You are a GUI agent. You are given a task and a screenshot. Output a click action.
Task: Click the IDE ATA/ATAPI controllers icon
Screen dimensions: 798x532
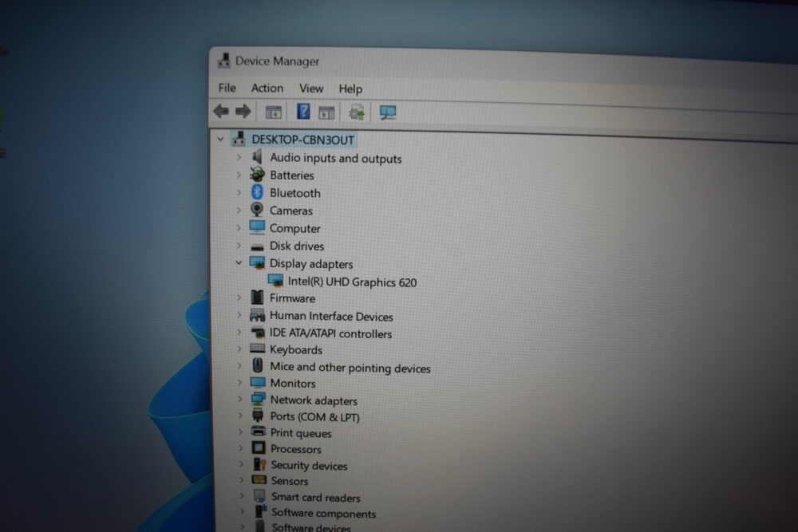pyautogui.click(x=258, y=333)
